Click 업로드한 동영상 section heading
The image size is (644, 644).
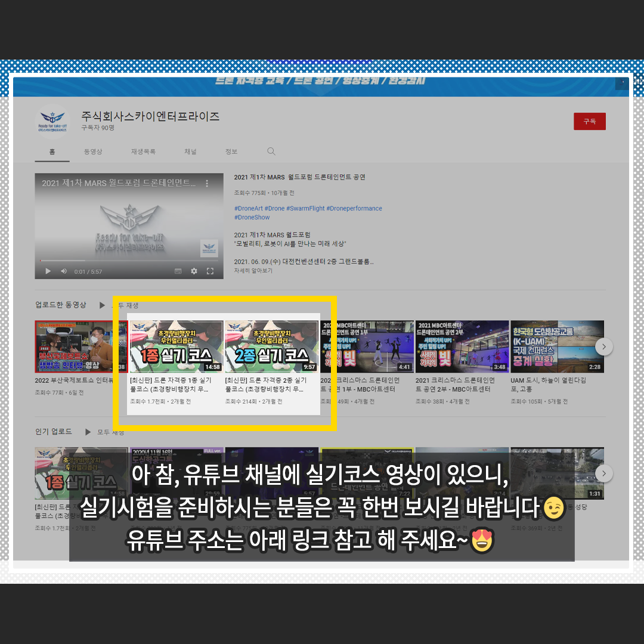[61, 305]
